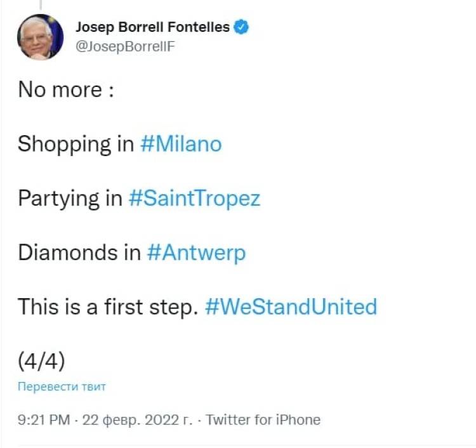Open the Josep Borrell Fontelles display name

tap(152, 27)
